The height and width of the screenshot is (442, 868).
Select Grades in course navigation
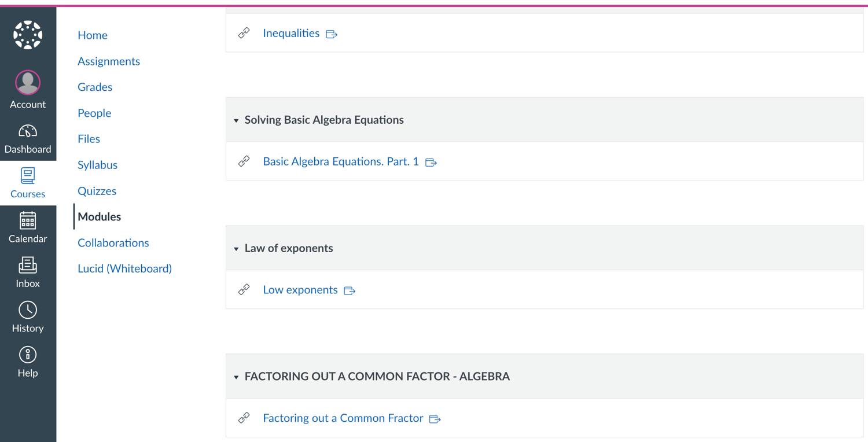[95, 87]
